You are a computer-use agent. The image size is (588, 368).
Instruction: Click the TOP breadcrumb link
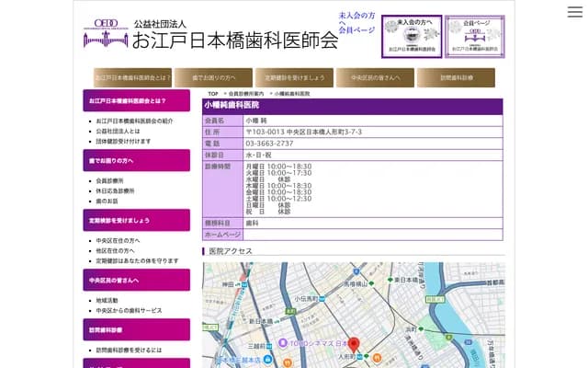212,94
